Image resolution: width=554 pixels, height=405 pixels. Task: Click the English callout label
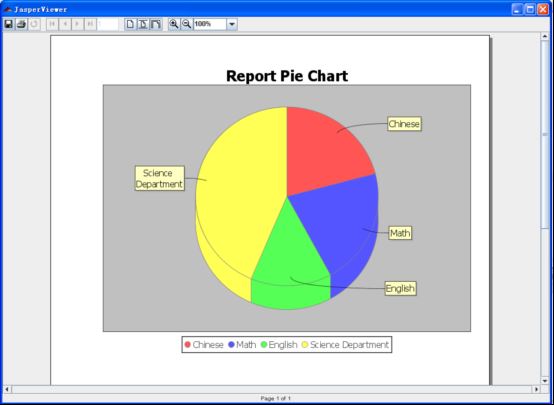[x=400, y=288]
